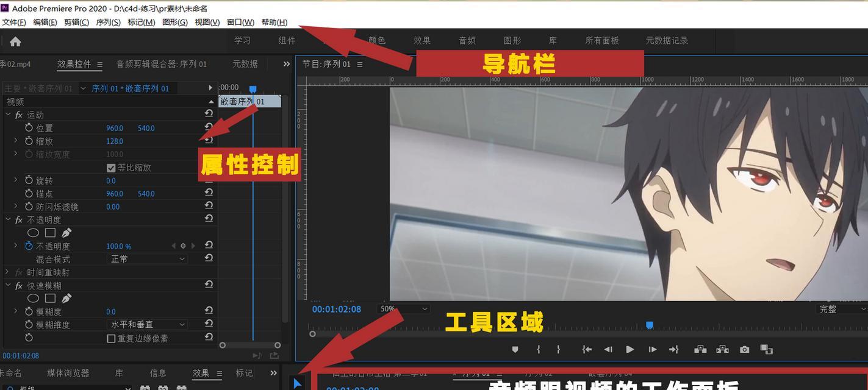Toggle stopwatch animation for 锚点 property
The image size is (868, 390).
[x=29, y=193]
